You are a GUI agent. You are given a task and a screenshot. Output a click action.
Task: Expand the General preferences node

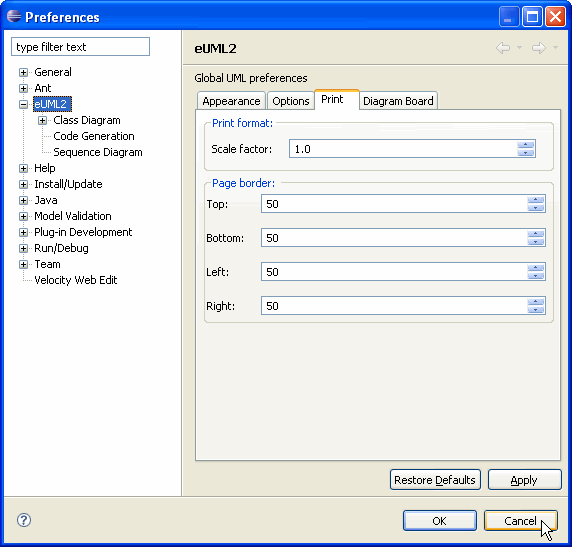tap(23, 72)
